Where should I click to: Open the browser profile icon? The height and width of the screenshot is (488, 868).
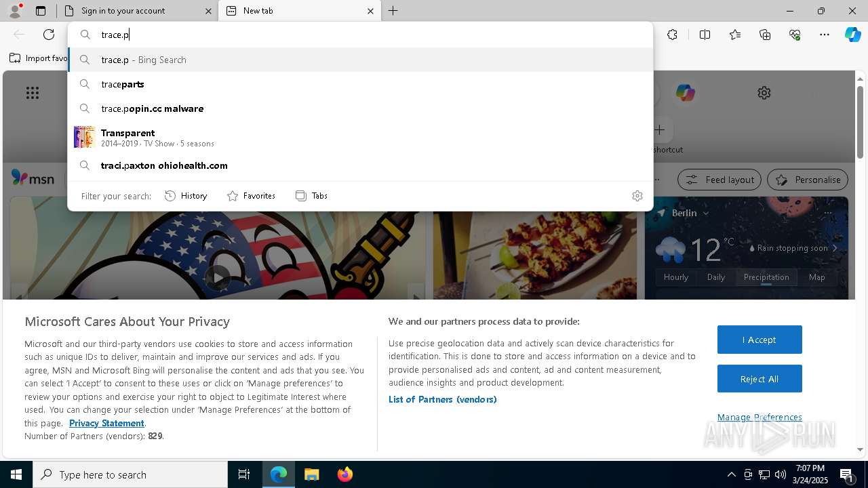[x=15, y=10]
